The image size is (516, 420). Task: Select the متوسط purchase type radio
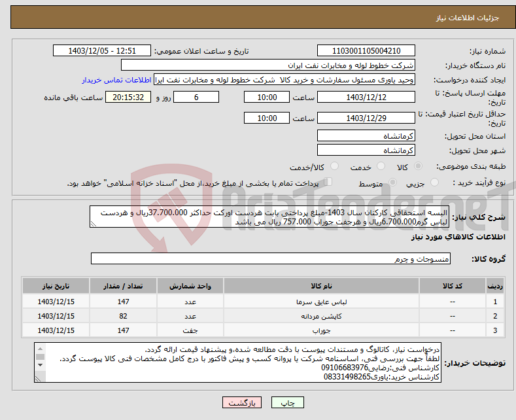[392, 183]
